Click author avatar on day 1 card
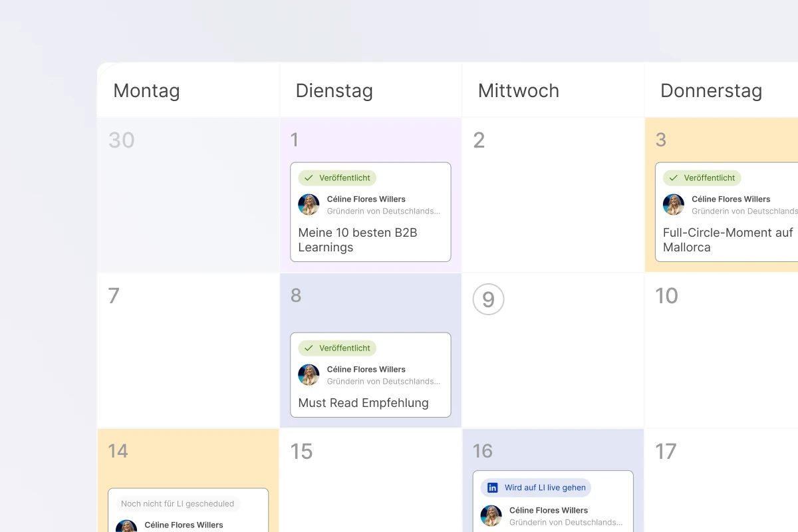Screen dimensions: 798x532 click(309, 205)
